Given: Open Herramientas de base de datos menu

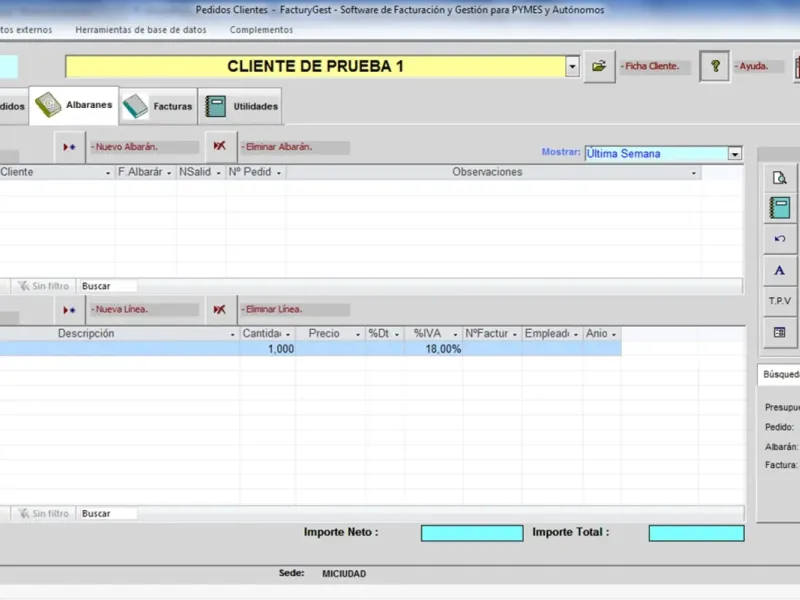Looking at the screenshot, I should (x=141, y=30).
